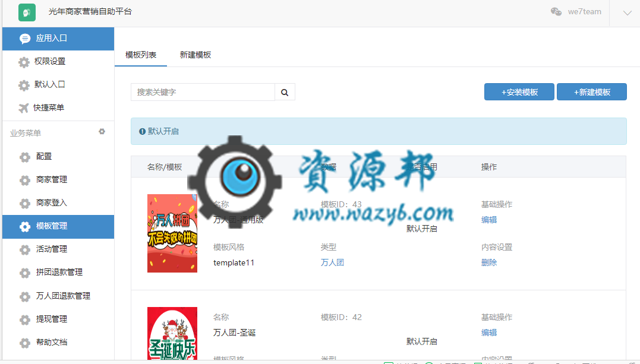Click the info icon in 默认开启 banner

142,131
